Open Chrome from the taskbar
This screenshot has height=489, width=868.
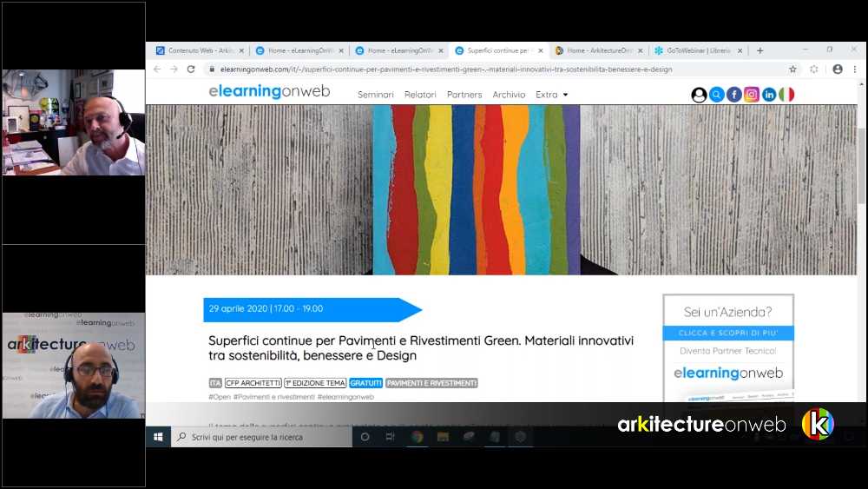(417, 437)
